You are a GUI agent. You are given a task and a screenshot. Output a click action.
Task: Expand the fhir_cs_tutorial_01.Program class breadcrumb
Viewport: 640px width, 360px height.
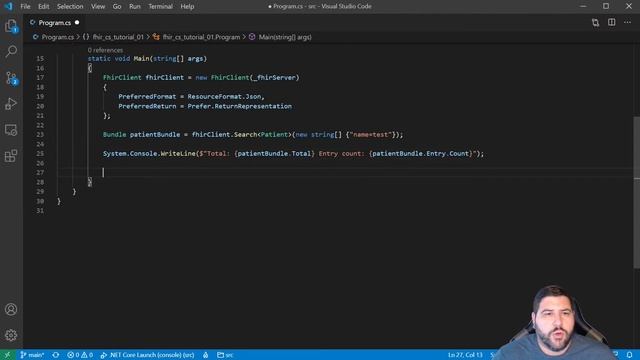(x=201, y=37)
